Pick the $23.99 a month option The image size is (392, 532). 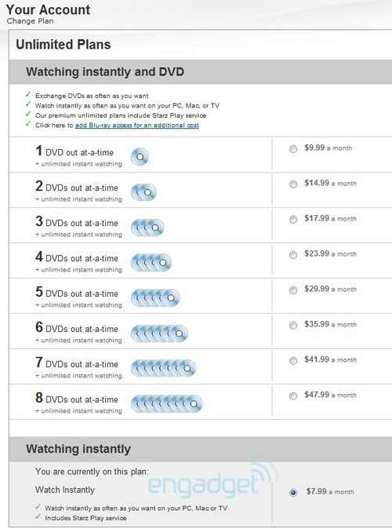click(x=293, y=255)
